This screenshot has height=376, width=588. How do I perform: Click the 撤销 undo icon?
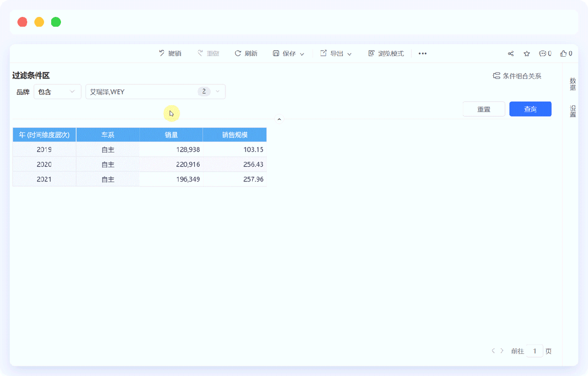(162, 53)
